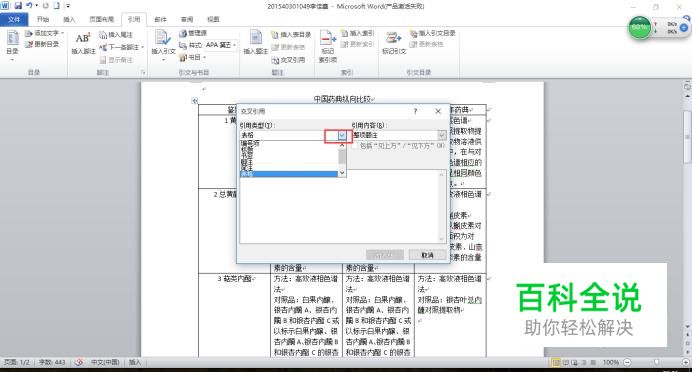Switch to the 页面布局 (Page Layout) tab

(102, 19)
